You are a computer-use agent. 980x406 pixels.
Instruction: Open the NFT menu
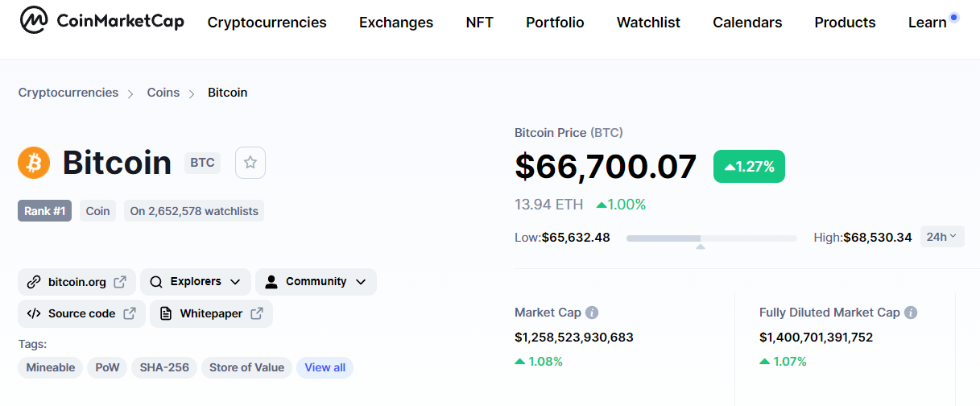480,23
